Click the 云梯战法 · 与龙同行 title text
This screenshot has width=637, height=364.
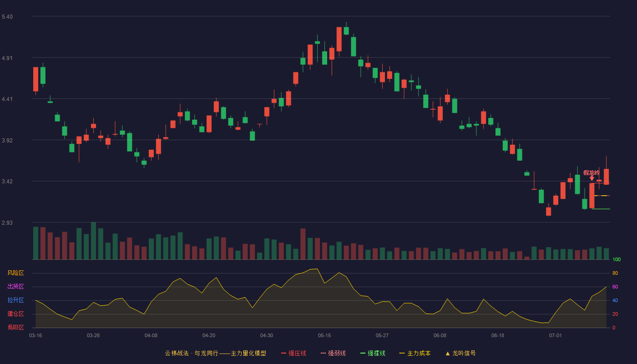[x=192, y=353]
